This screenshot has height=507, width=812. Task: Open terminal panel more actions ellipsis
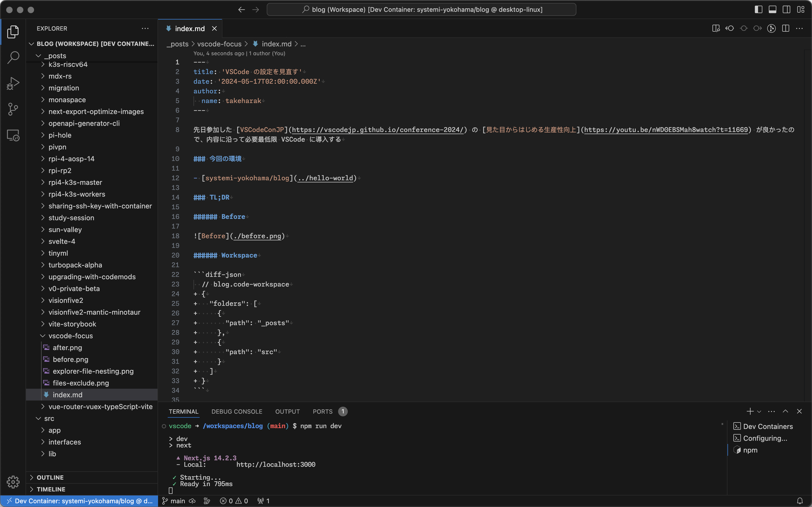point(771,412)
